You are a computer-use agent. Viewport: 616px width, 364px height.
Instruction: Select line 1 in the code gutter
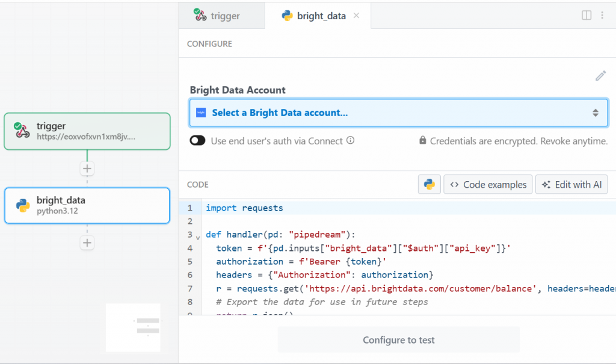point(190,208)
